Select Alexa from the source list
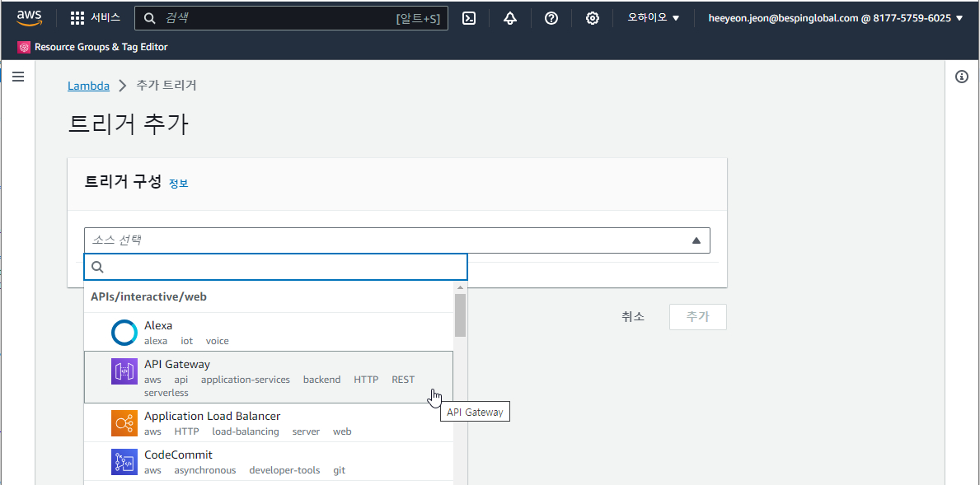The height and width of the screenshot is (485, 980). (269, 332)
